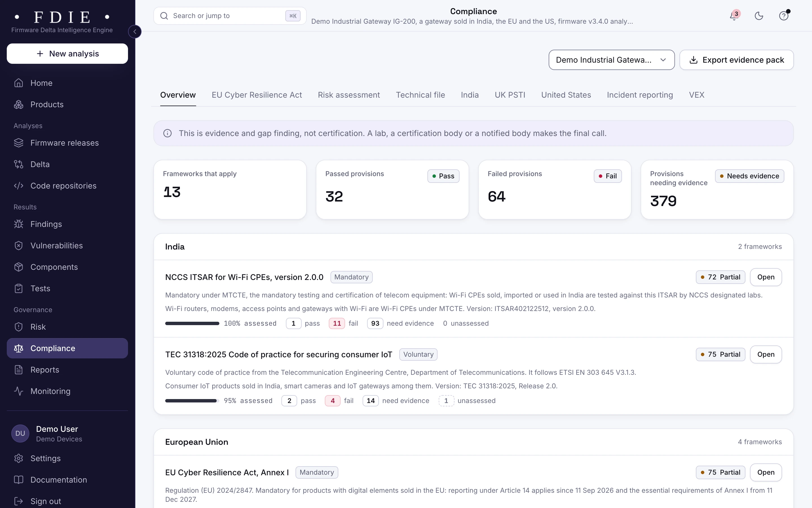Open Documentation book icon
Image resolution: width=812 pixels, height=508 pixels.
pyautogui.click(x=19, y=480)
